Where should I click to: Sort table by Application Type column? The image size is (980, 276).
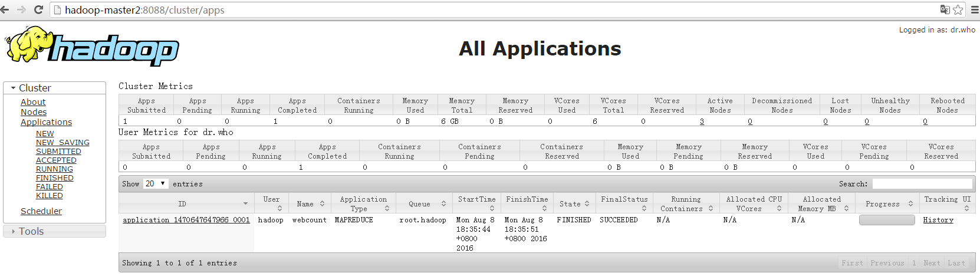(363, 203)
